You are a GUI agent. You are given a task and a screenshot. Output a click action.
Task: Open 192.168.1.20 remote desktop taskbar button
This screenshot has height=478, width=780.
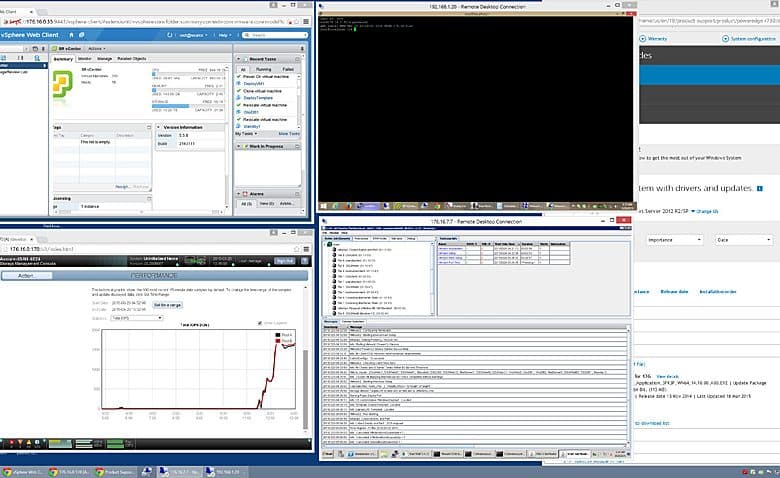(225, 472)
